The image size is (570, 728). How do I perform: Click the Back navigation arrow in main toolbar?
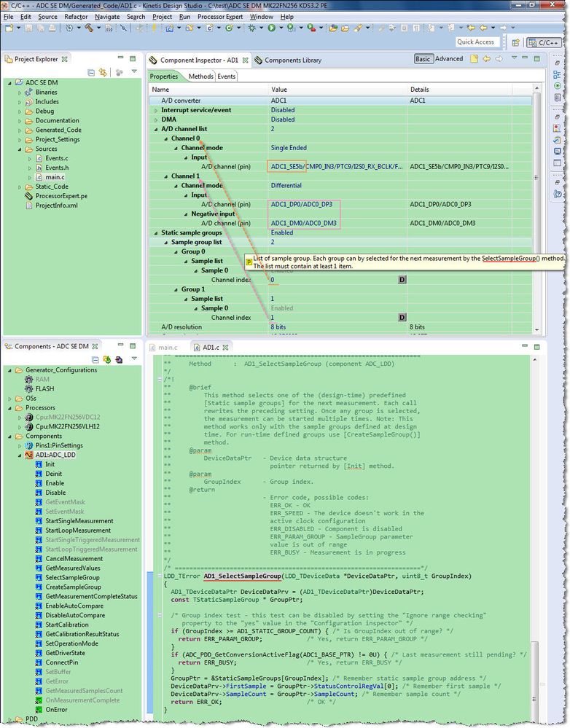(483, 28)
